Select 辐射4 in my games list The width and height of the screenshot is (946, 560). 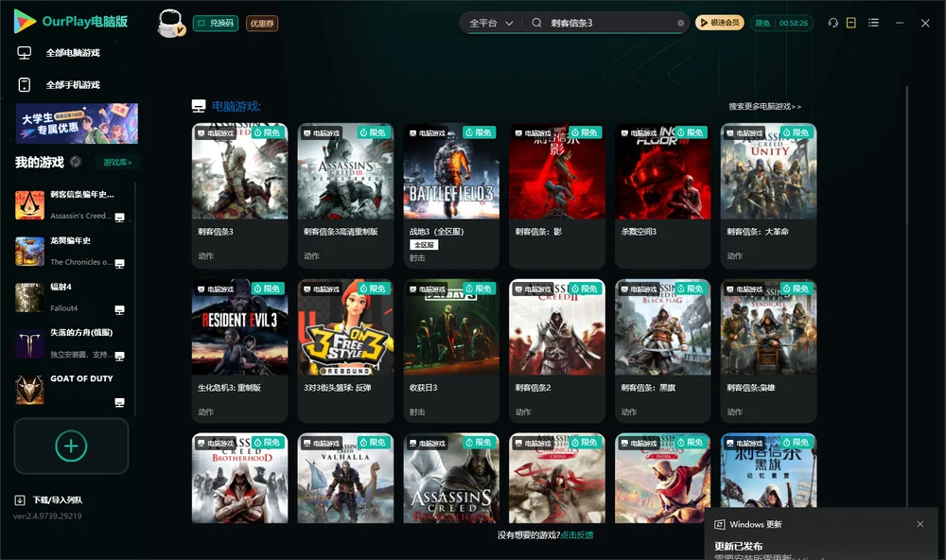point(71,297)
